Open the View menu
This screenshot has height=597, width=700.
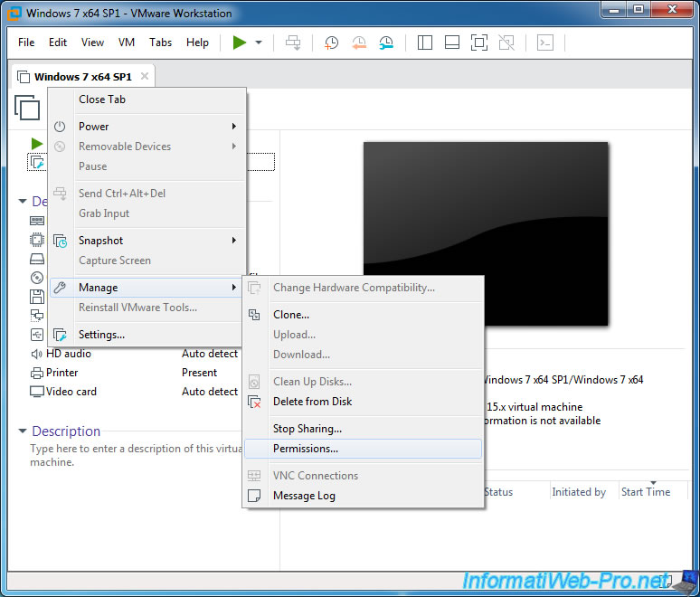pos(92,43)
